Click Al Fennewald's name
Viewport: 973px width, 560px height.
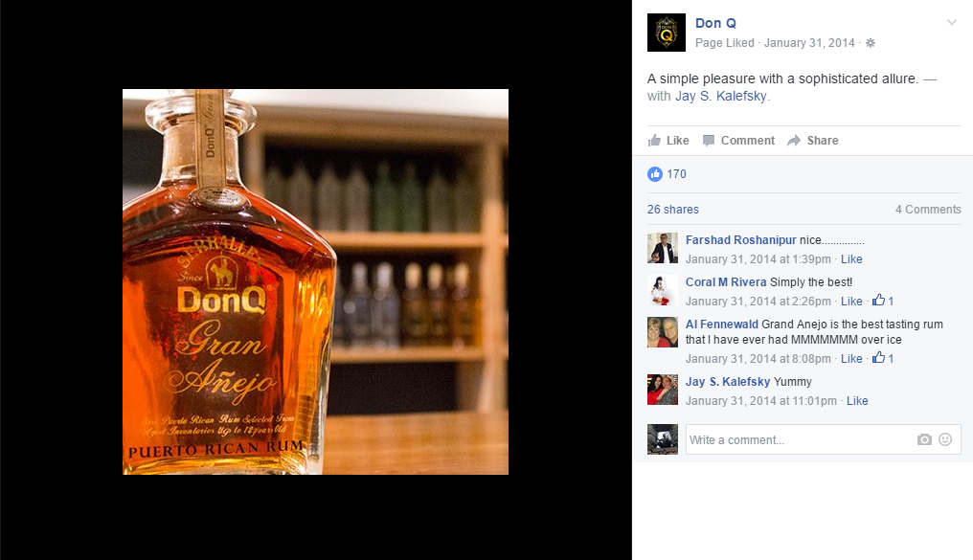[722, 325]
